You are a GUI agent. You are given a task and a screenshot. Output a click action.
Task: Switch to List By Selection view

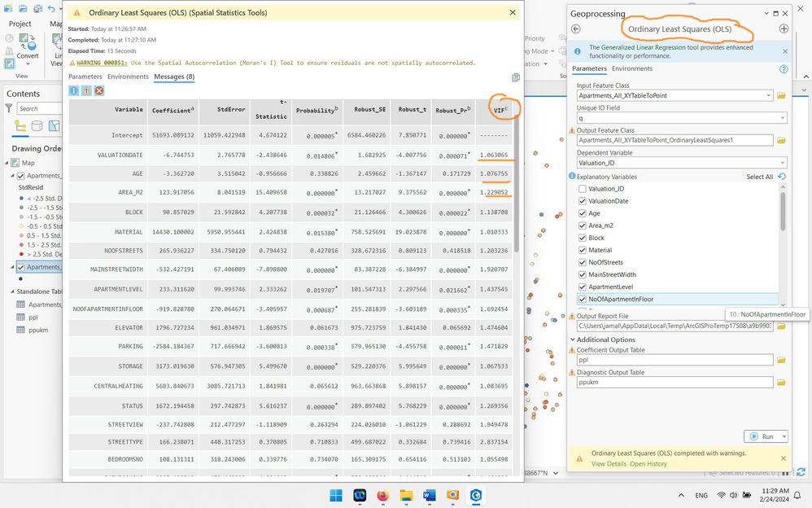point(54,126)
